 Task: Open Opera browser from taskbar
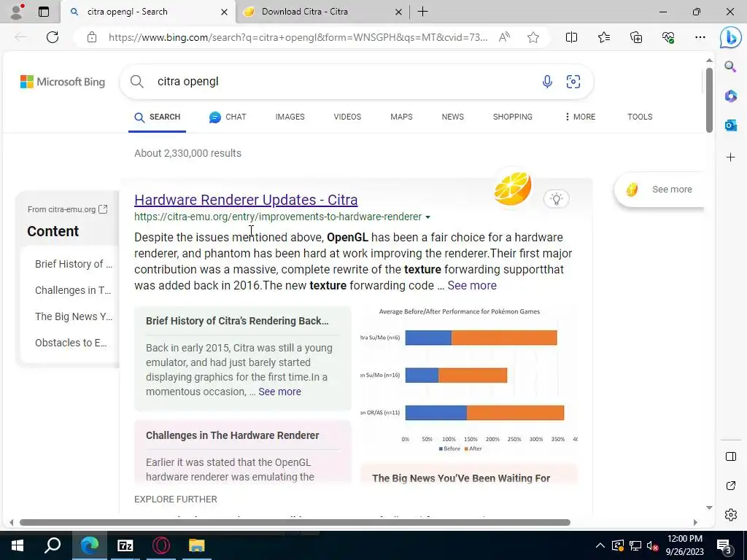tap(161, 545)
